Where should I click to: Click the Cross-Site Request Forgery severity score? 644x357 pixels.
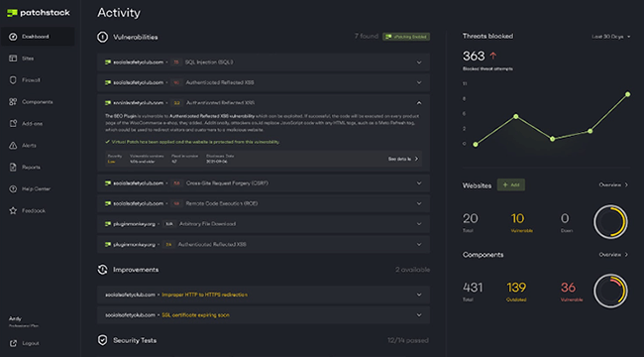(176, 183)
